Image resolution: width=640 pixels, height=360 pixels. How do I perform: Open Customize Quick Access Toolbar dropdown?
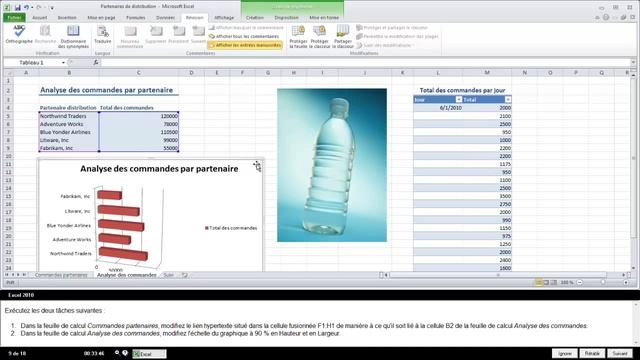pyautogui.click(x=52, y=8)
